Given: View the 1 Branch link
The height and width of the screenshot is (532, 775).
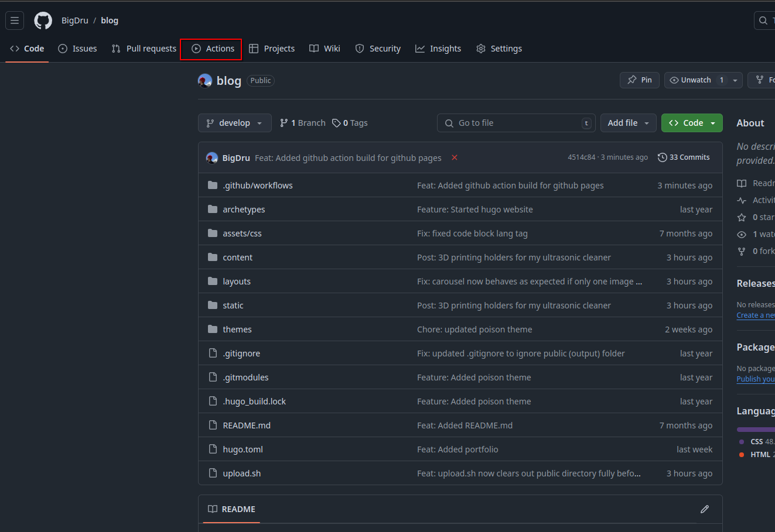Looking at the screenshot, I should [303, 123].
